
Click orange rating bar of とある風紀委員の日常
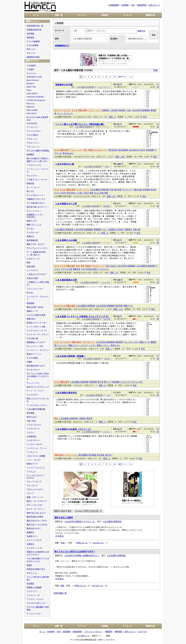(x=136, y=282)
